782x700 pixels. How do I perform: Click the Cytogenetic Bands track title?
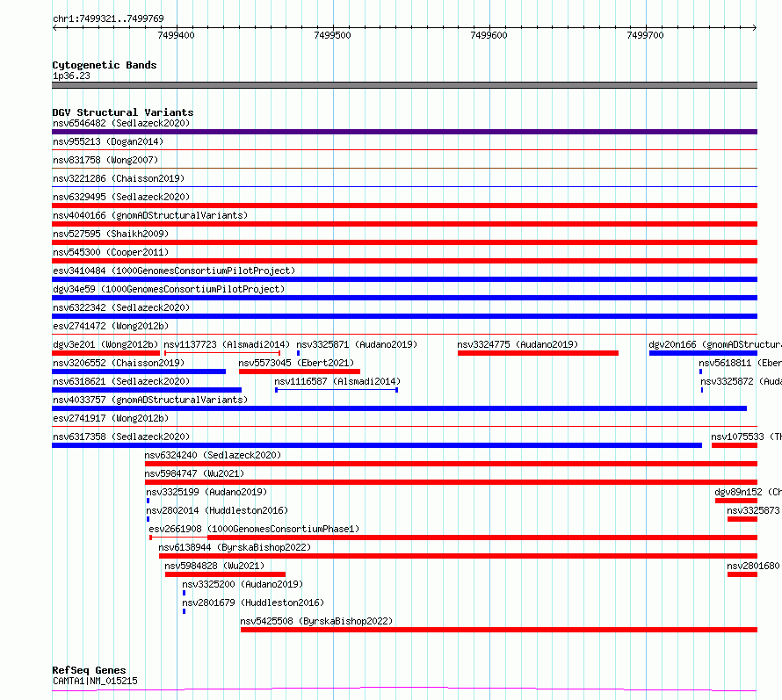coord(105,65)
